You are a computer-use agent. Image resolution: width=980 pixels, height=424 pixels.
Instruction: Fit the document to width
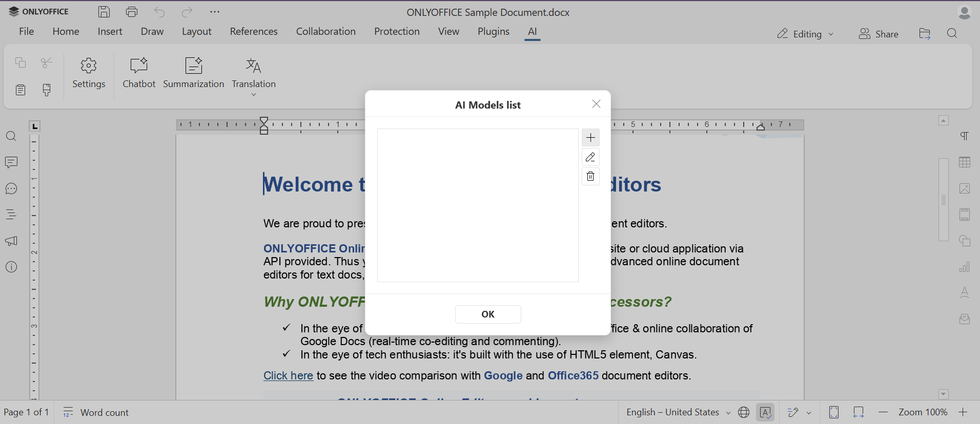pyautogui.click(x=859, y=412)
